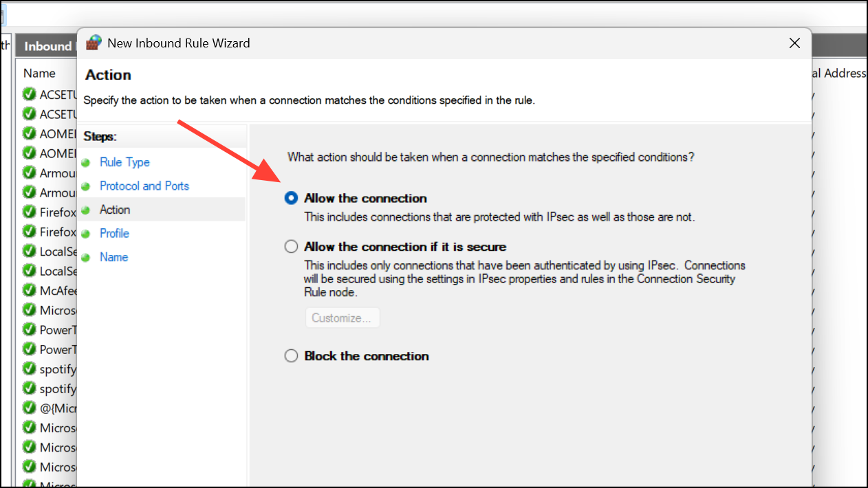Click green check icon next to first Firefox rule

pos(30,212)
